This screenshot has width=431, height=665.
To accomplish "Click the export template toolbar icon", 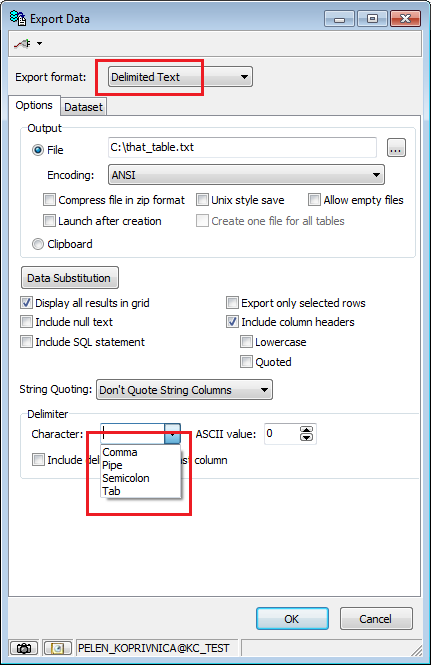I will pyautogui.click(x=22, y=43).
